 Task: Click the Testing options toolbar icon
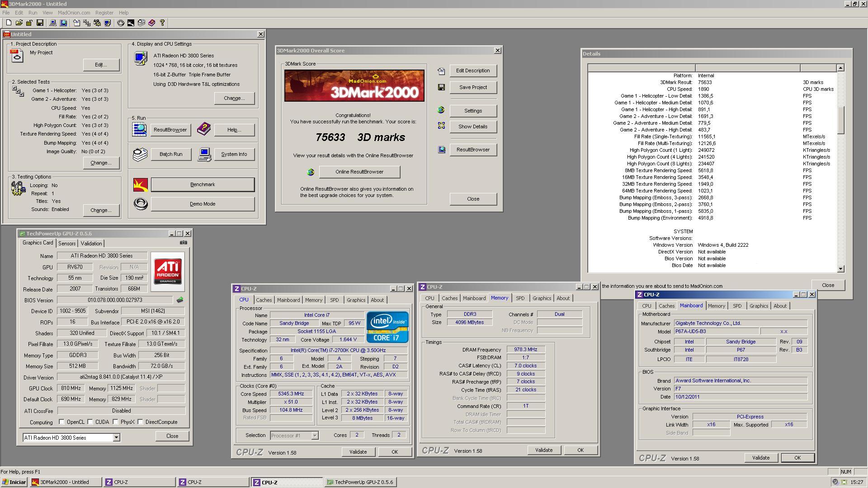pyautogui.click(x=97, y=23)
